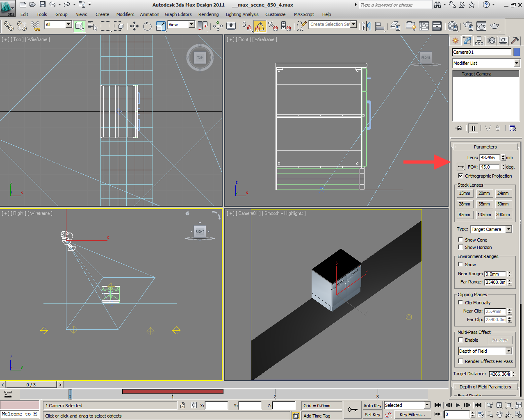This screenshot has width=524, height=420.
Task: Open the Edit menu
Action: click(x=25, y=14)
